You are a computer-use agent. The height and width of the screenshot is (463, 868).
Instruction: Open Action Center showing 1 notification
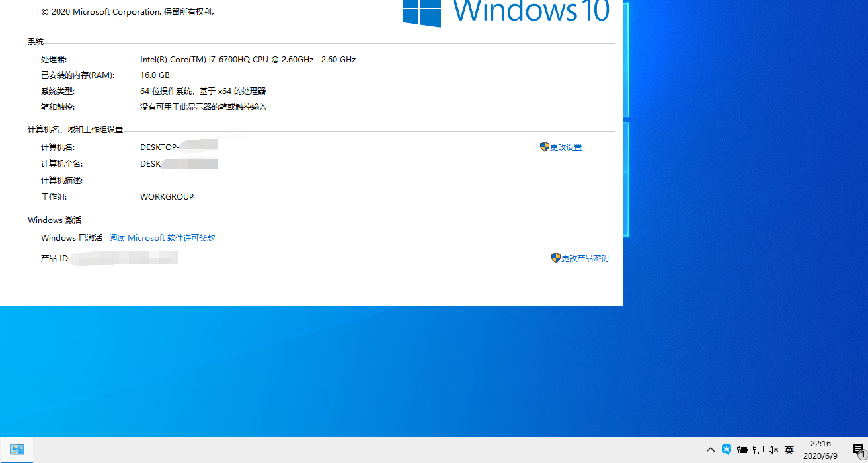point(857,449)
